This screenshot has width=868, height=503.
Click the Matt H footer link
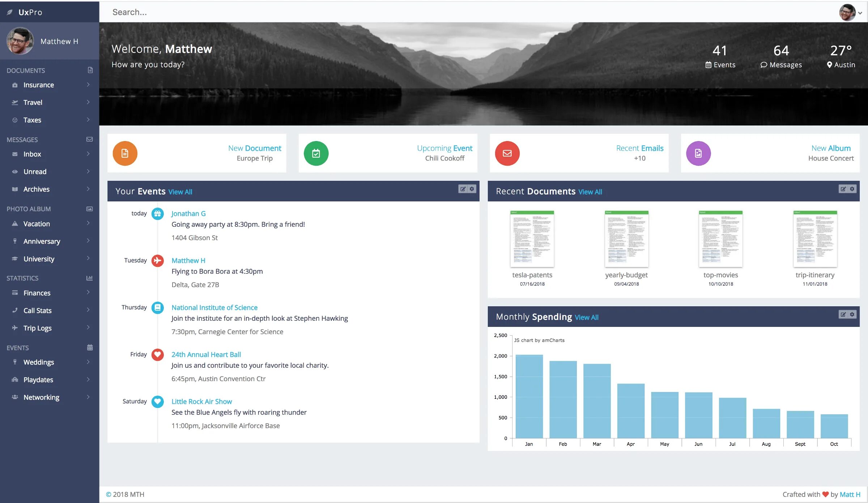pos(850,494)
